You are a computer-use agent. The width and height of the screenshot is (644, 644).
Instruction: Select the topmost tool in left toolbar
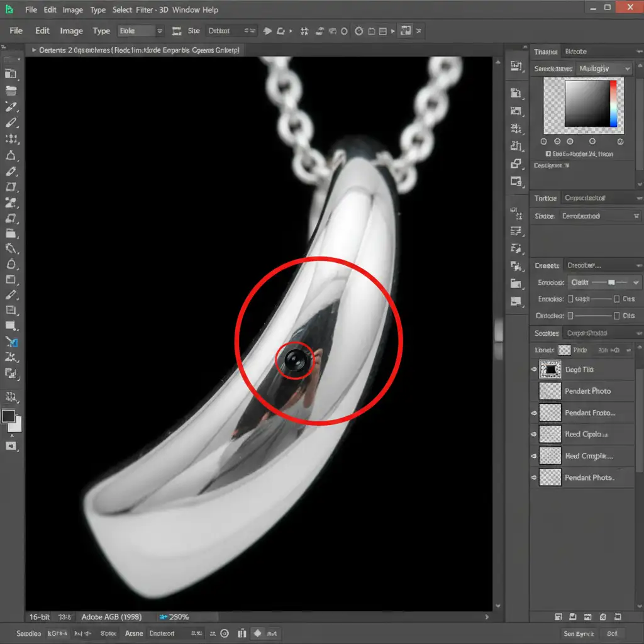tap(11, 58)
